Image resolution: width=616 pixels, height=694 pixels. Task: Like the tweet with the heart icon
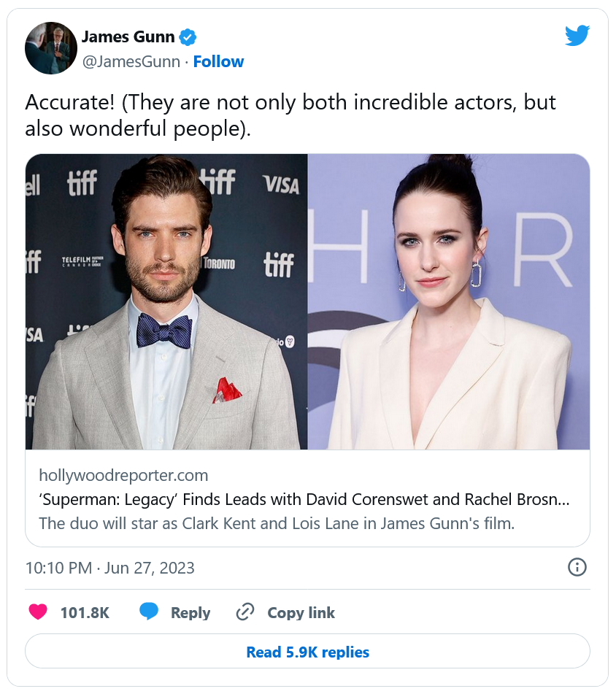[38, 612]
